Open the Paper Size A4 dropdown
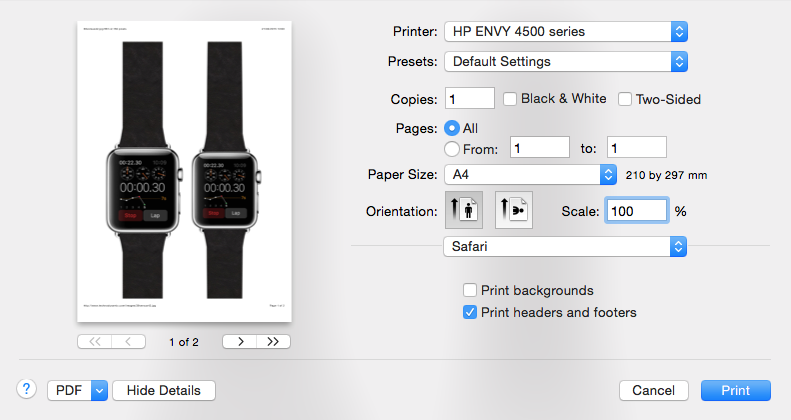This screenshot has width=791, height=420. pos(530,174)
